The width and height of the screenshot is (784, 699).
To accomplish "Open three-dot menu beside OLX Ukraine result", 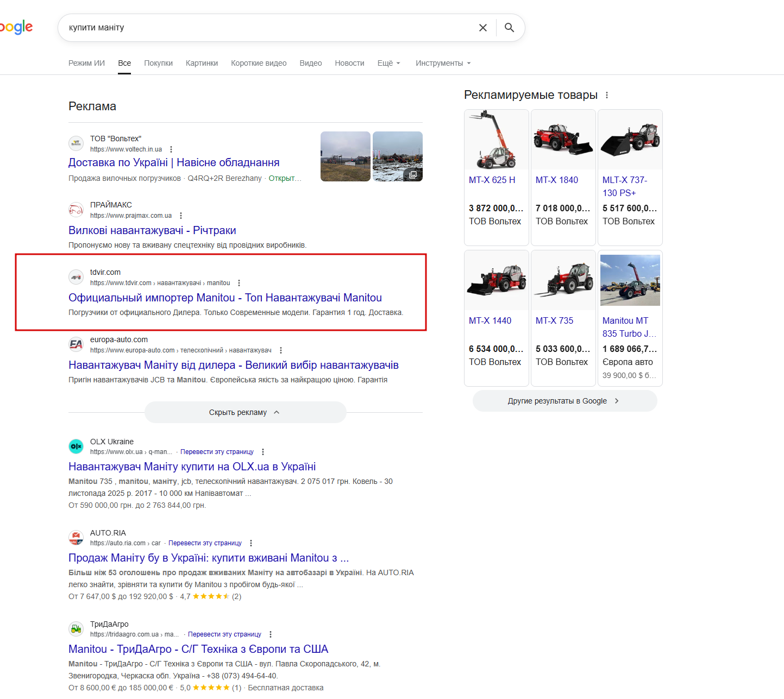I will pyautogui.click(x=263, y=452).
